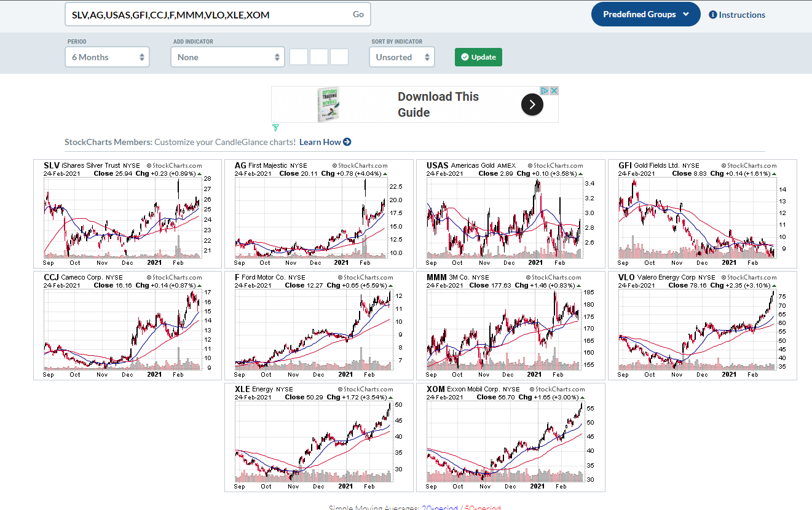This screenshot has height=510, width=812.
Task: Open the Period 6 Months dropdown
Action: (107, 57)
